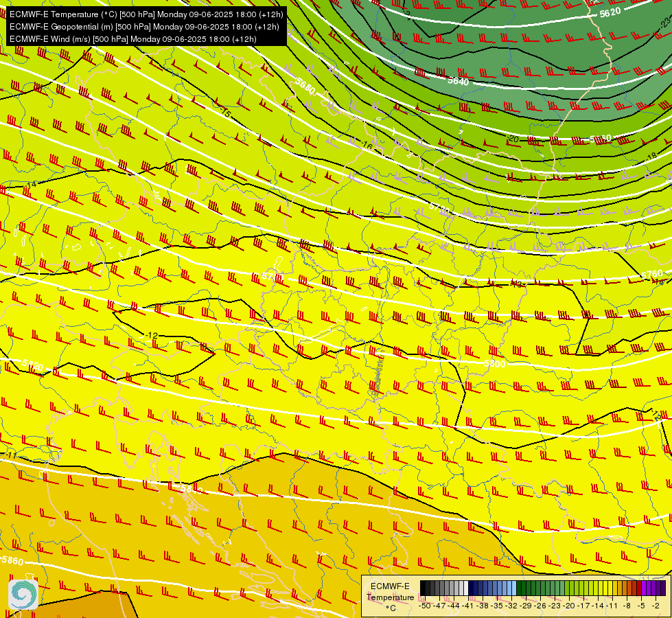Select the Temperature (°C) 500 hPa title line

point(146,14)
